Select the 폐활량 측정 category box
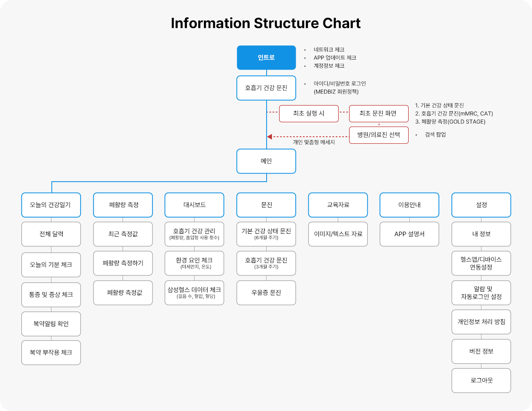The width and height of the screenshot is (532, 411). tap(123, 205)
